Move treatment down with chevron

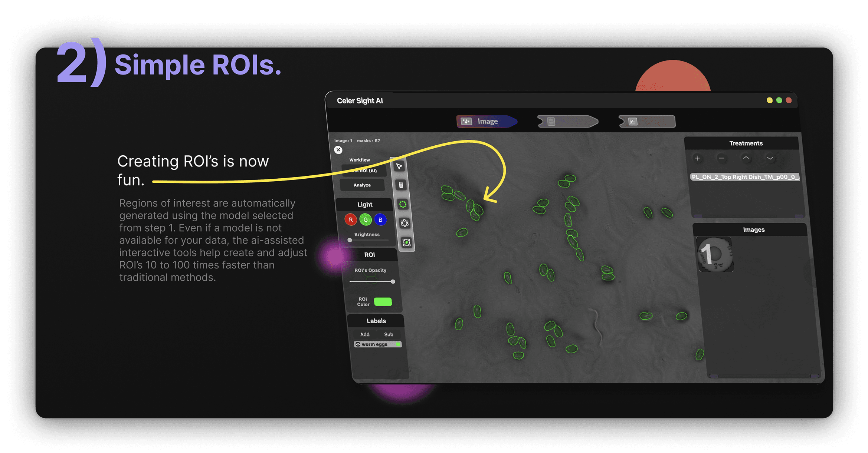coord(770,158)
